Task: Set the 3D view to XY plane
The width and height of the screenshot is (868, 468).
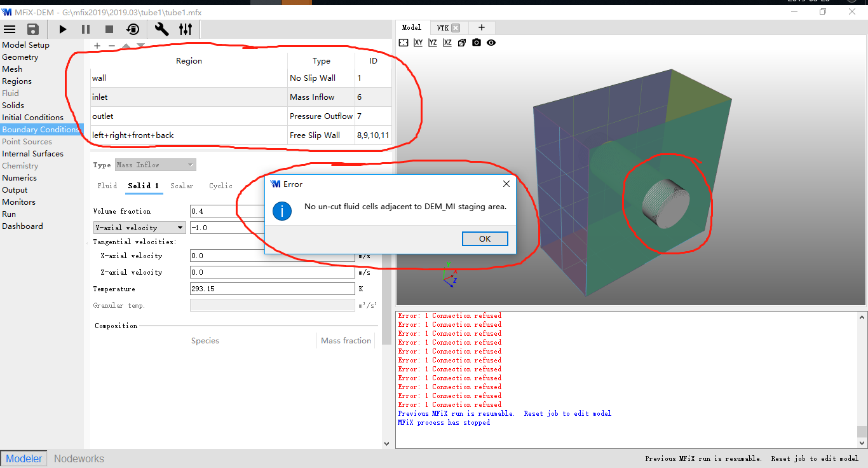Action: click(x=418, y=43)
